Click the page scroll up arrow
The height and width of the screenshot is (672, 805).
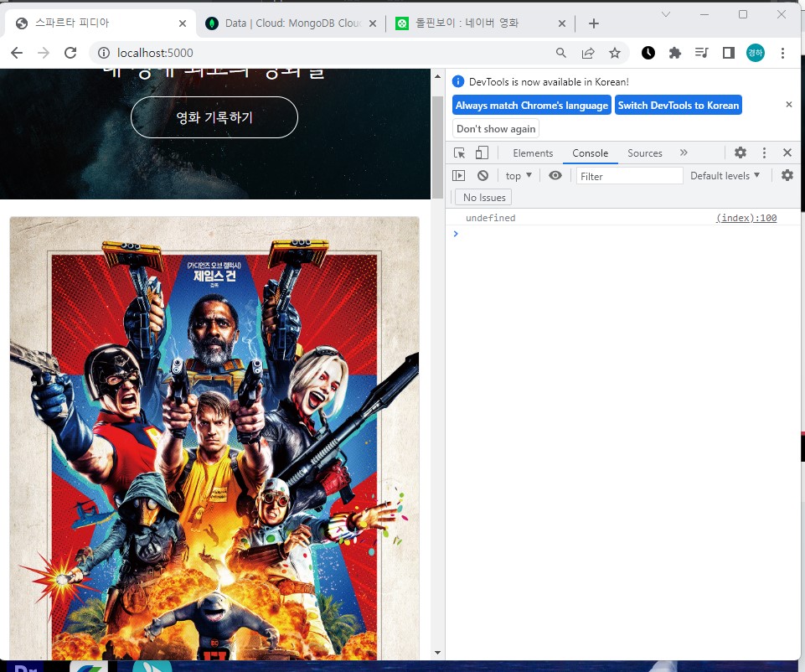(x=437, y=77)
